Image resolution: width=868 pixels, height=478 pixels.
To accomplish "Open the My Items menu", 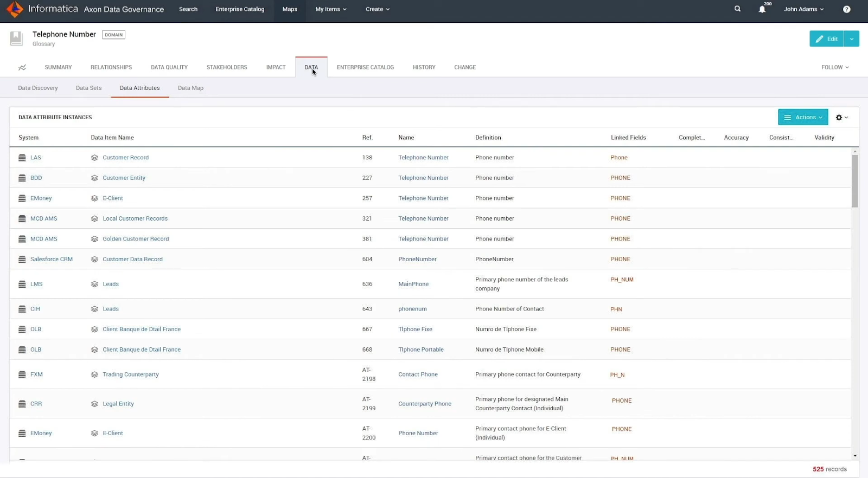I will 331,9.
